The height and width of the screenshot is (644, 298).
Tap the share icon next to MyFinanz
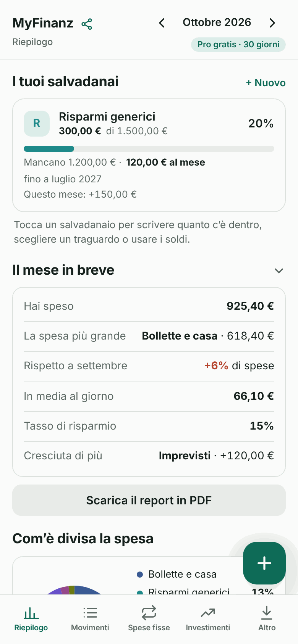pos(87,24)
